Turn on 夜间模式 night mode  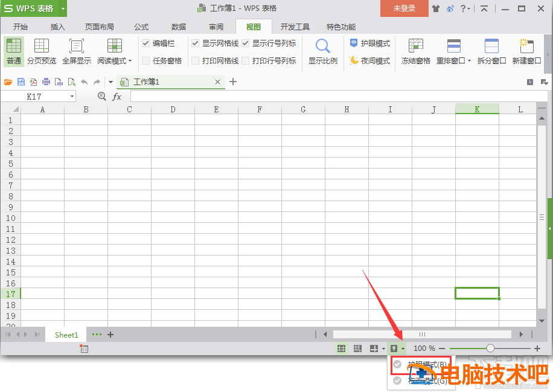[x=370, y=60]
